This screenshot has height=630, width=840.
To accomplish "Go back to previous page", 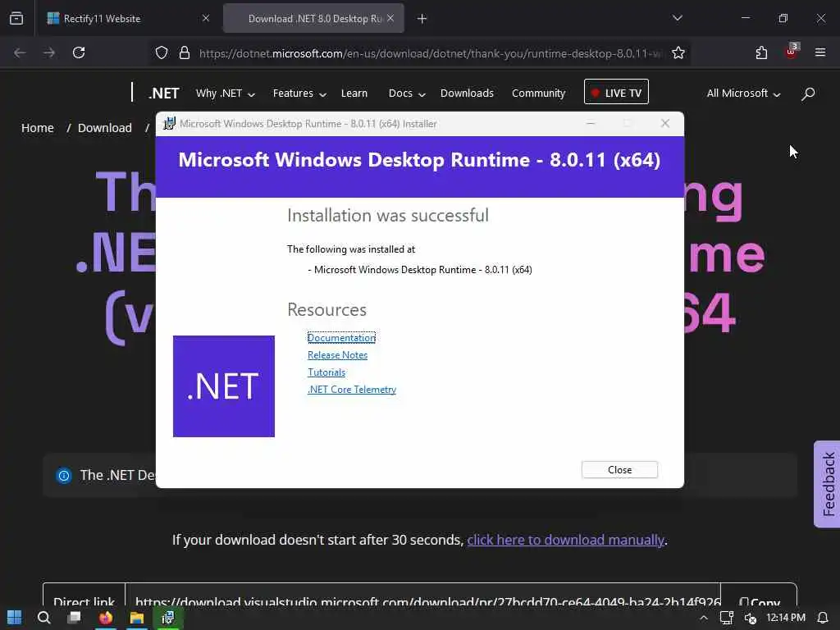I will click(20, 52).
